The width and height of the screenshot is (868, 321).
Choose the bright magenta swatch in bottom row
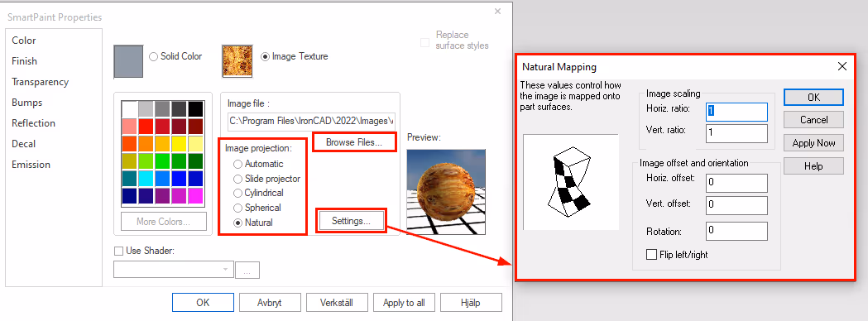[196, 196]
